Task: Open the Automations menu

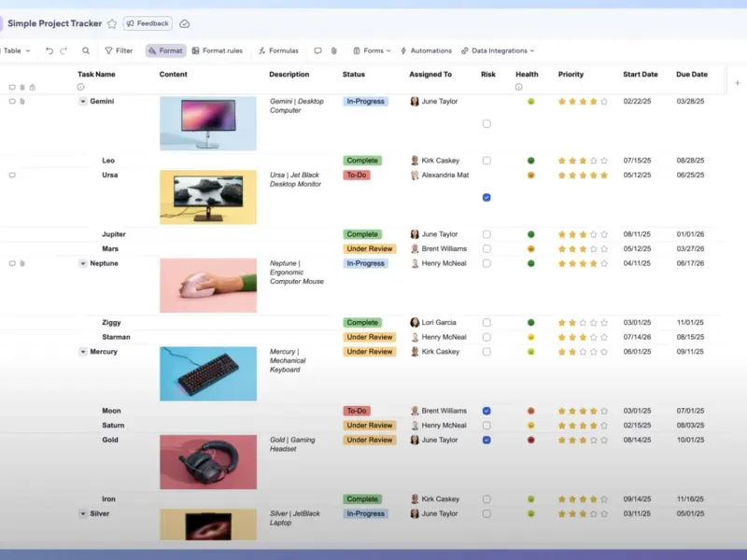Action: tap(426, 50)
